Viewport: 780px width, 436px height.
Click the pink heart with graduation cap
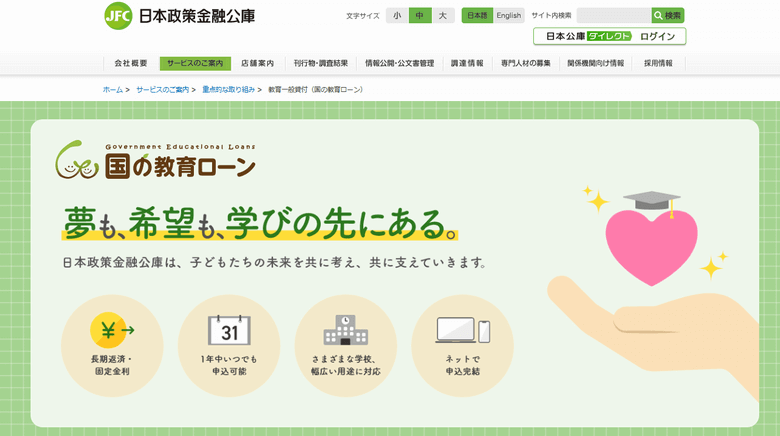pos(651,238)
